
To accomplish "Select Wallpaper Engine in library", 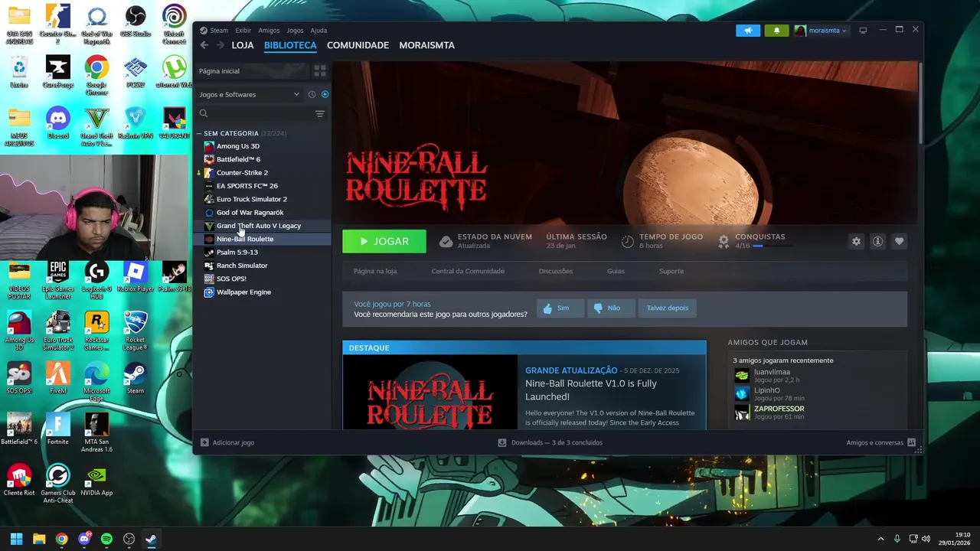I will click(x=263, y=292).
